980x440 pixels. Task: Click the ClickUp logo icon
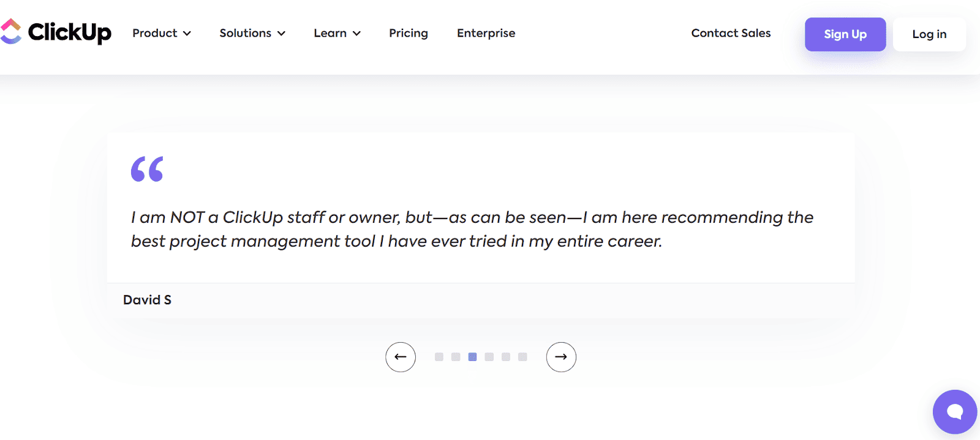tap(11, 32)
